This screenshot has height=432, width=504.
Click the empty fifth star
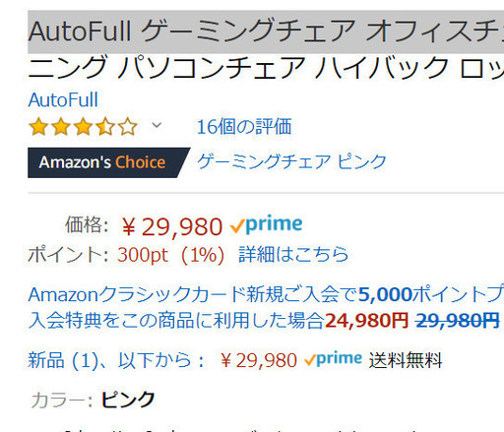128,127
